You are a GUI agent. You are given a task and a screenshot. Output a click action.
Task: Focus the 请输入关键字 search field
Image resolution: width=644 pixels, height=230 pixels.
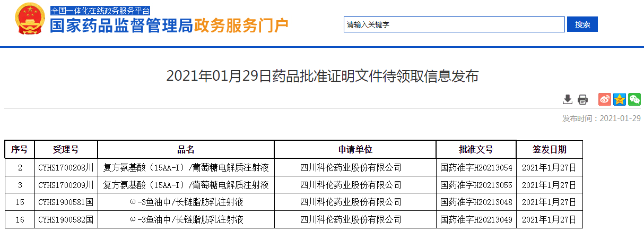coord(454,24)
